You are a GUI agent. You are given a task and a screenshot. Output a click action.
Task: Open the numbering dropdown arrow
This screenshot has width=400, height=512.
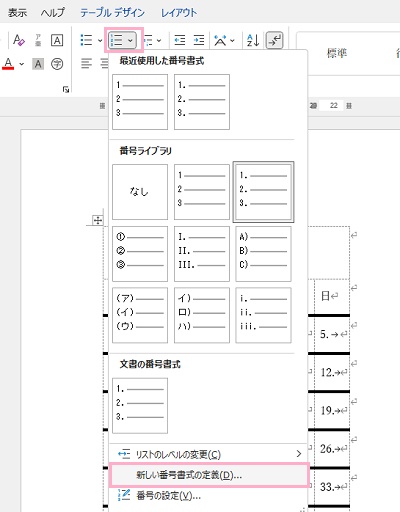pos(130,41)
